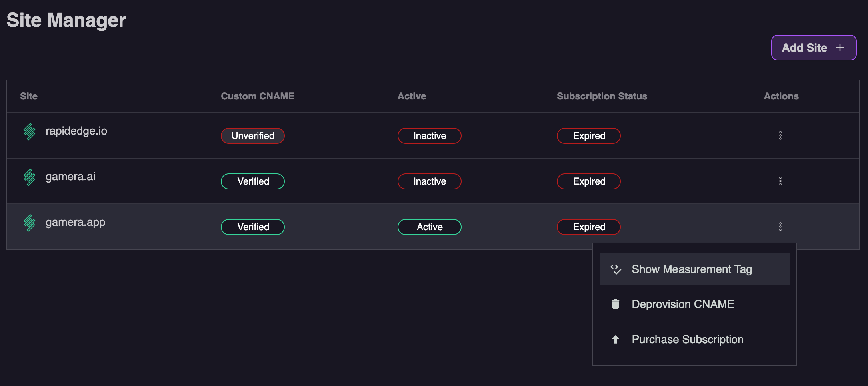This screenshot has height=386, width=868.
Task: Choose Deprovision CNAME in the context menu
Action: (683, 304)
